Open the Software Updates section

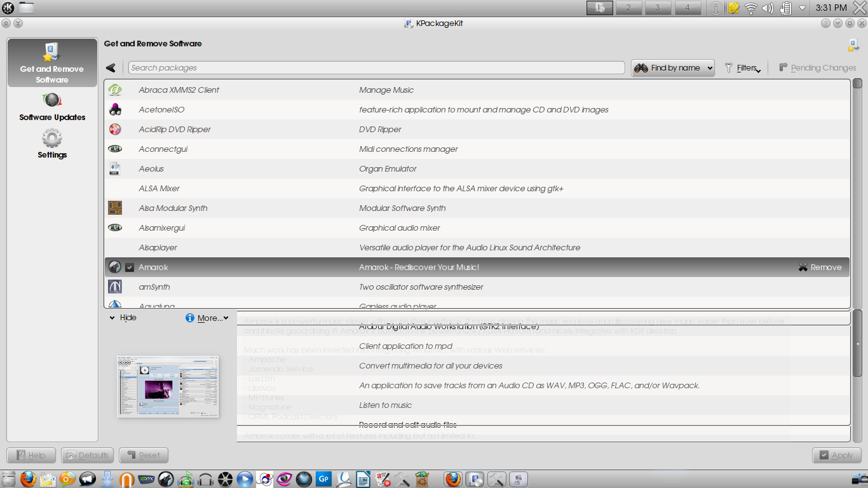click(x=52, y=107)
